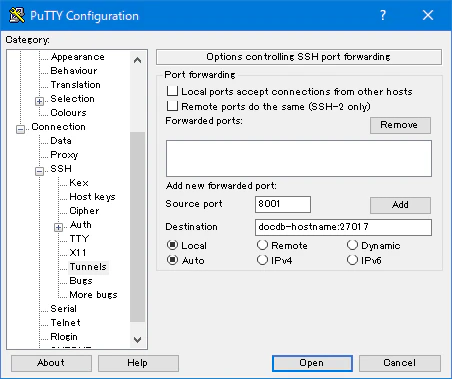Select the Dynamic radio button
The image size is (452, 379).
(x=352, y=245)
